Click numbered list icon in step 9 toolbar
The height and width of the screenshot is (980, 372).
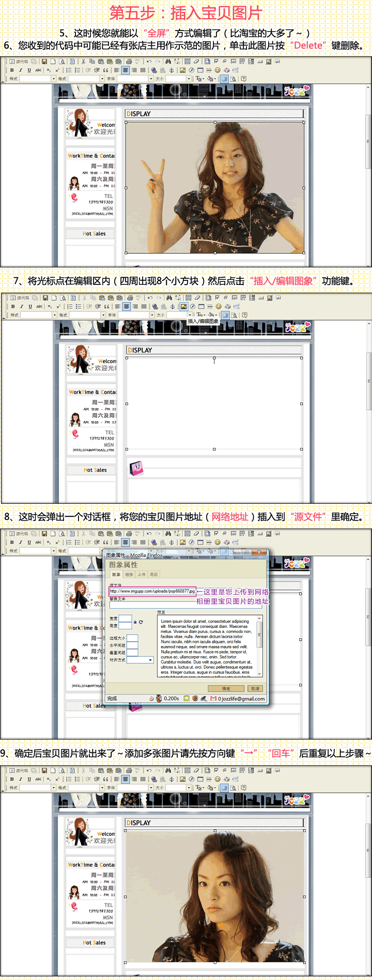[68, 779]
